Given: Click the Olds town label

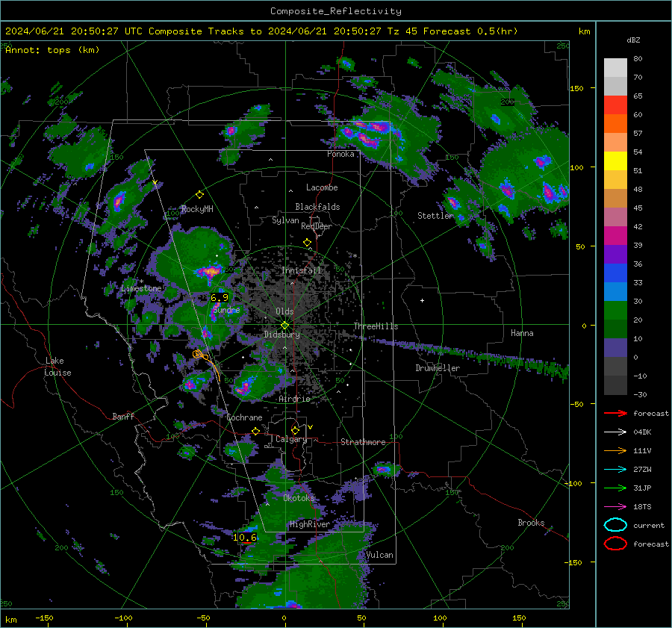Looking at the screenshot, I should pos(284,311).
